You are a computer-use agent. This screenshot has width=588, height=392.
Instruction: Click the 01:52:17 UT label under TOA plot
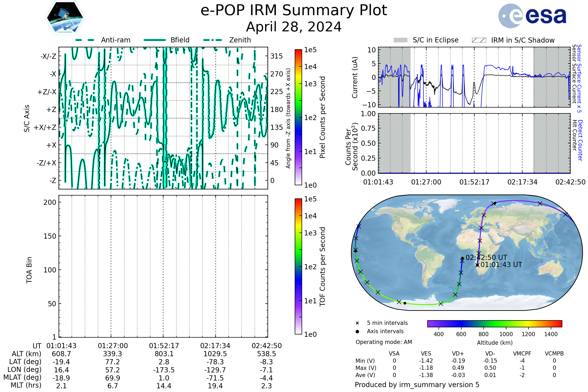tap(164, 346)
